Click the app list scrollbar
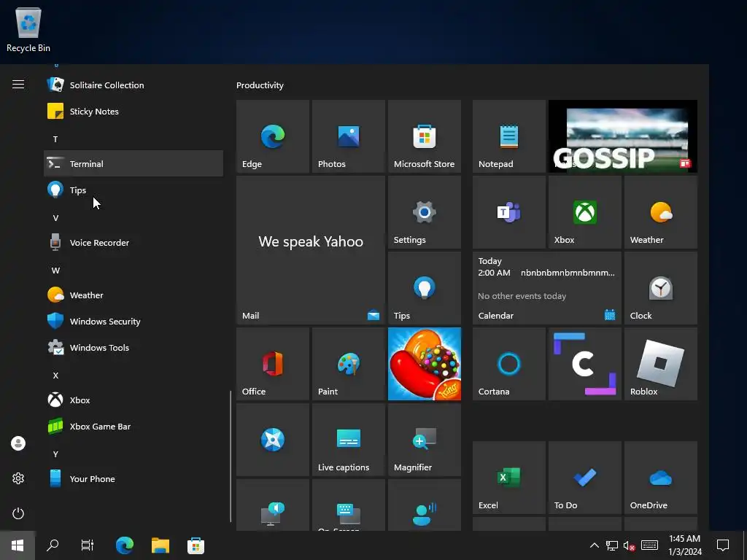The height and width of the screenshot is (560, 747). pyautogui.click(x=231, y=456)
